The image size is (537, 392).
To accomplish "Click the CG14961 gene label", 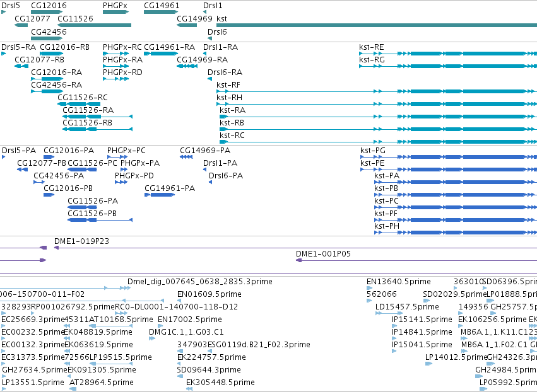I will pyautogui.click(x=162, y=6).
